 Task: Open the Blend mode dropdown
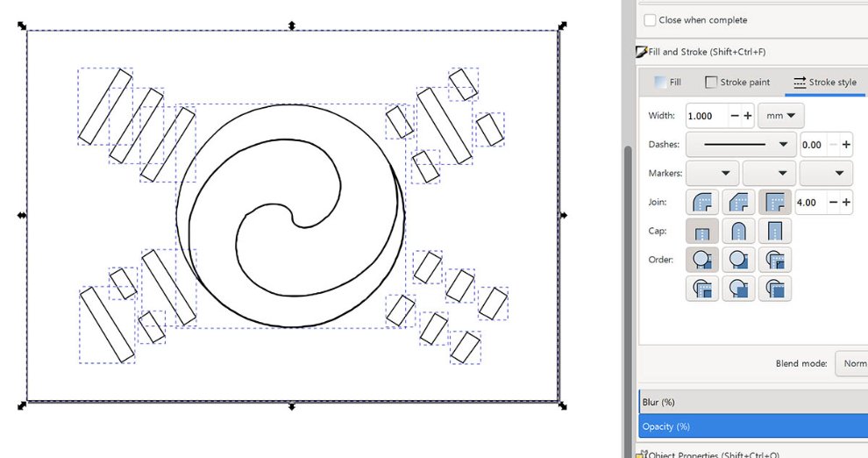point(850,363)
